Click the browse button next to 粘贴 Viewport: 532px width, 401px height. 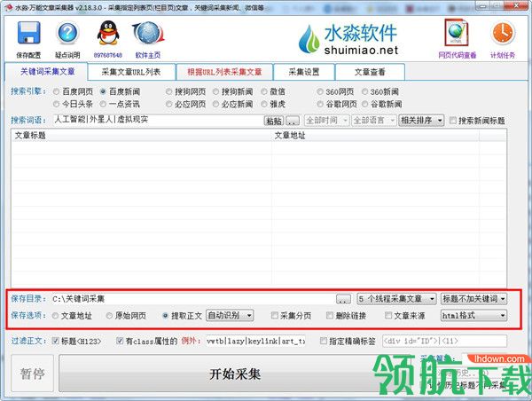click(x=293, y=121)
